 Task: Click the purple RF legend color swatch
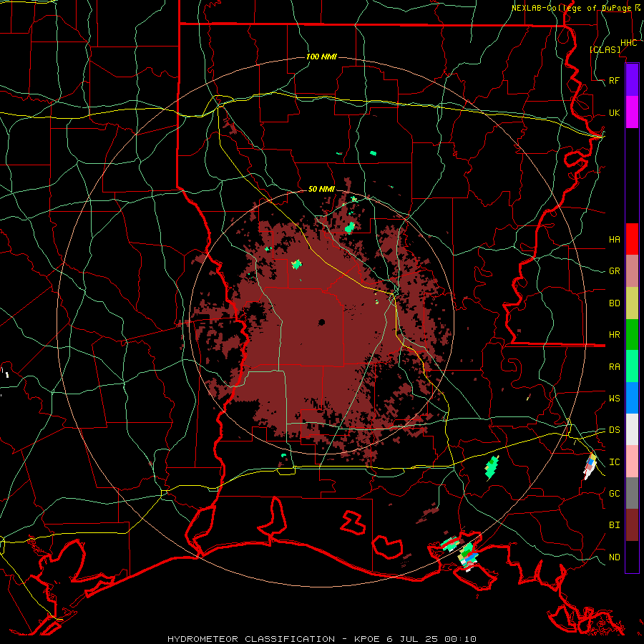click(x=632, y=80)
